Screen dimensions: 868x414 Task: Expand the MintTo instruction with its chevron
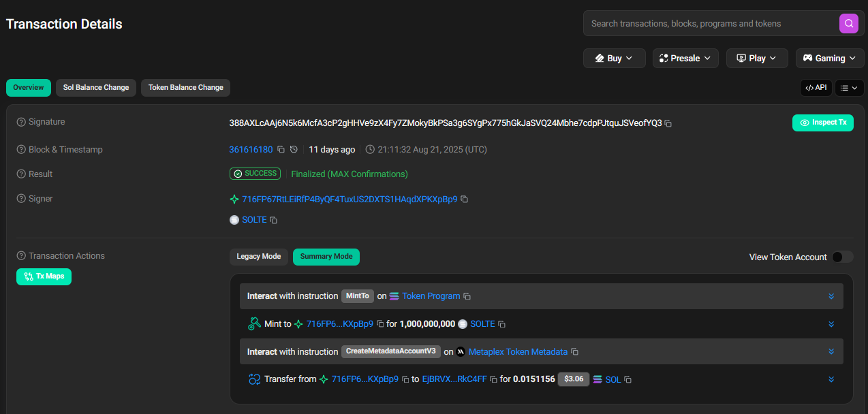[831, 296]
